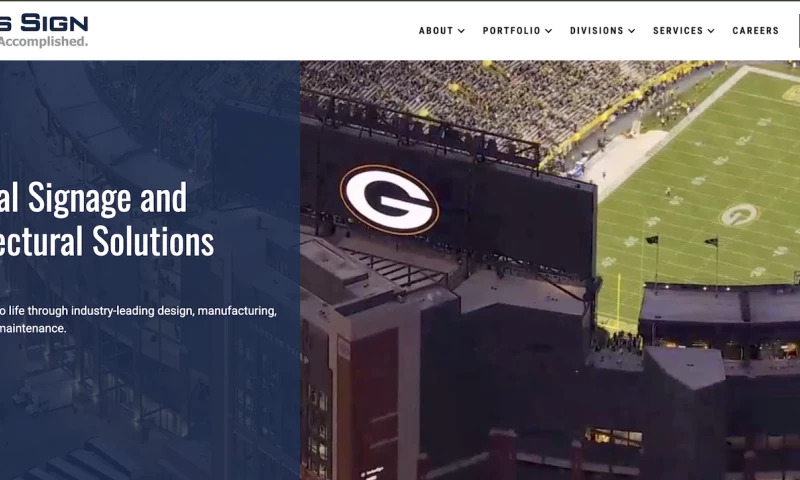800x480 pixels.
Task: Click the 'industry-leading design, manufacturing' paragraph
Action: coord(138,319)
